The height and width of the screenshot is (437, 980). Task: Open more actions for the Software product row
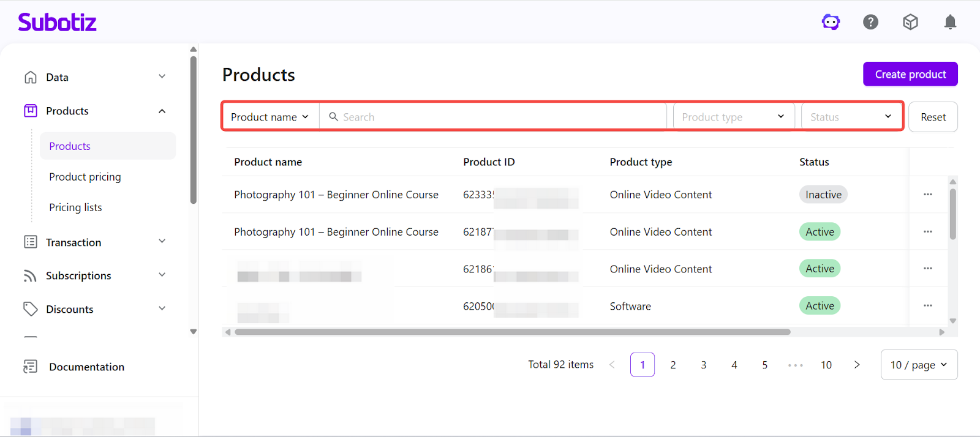pyautogui.click(x=927, y=306)
